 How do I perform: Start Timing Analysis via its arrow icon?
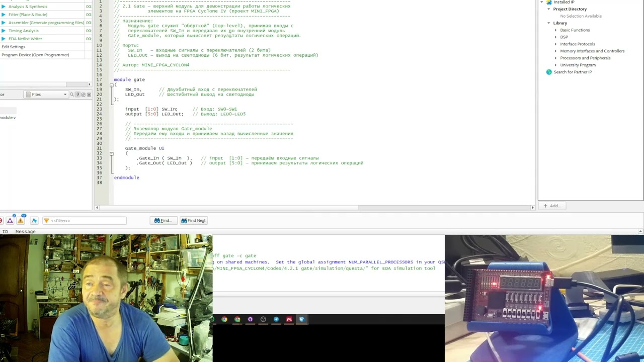5,31
